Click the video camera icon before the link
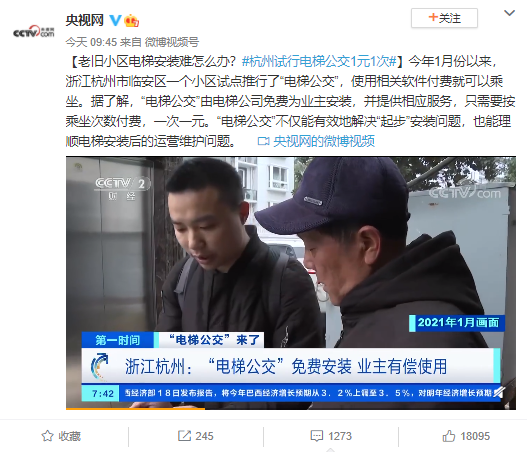This screenshot has height=452, width=527. click(x=263, y=141)
